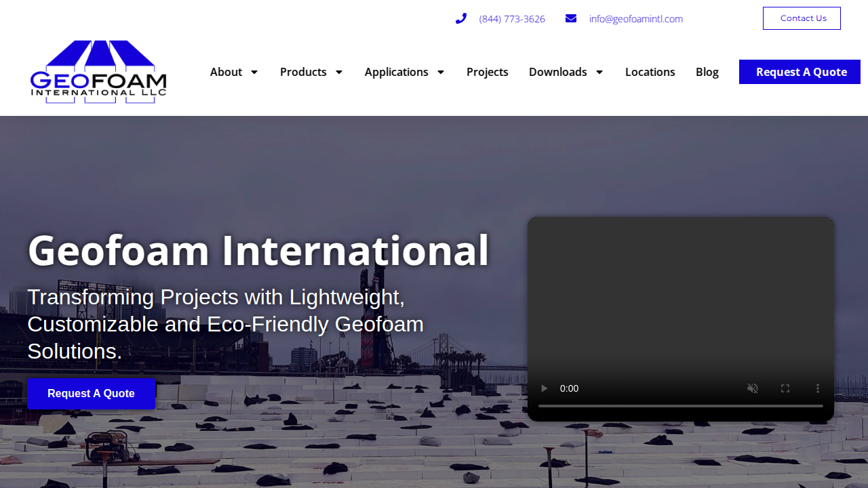Screen dimensions: 868x488
Task: Unmute the video audio
Action: click(753, 388)
